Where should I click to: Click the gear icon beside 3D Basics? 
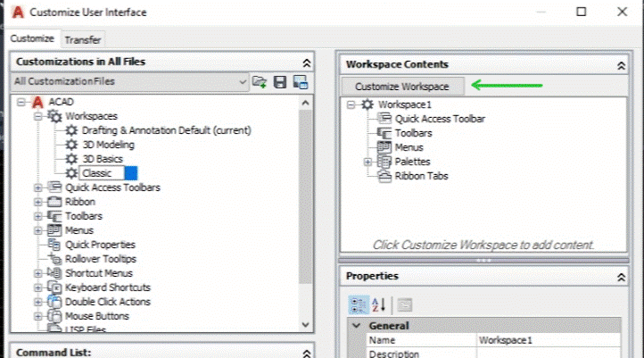tap(71, 159)
